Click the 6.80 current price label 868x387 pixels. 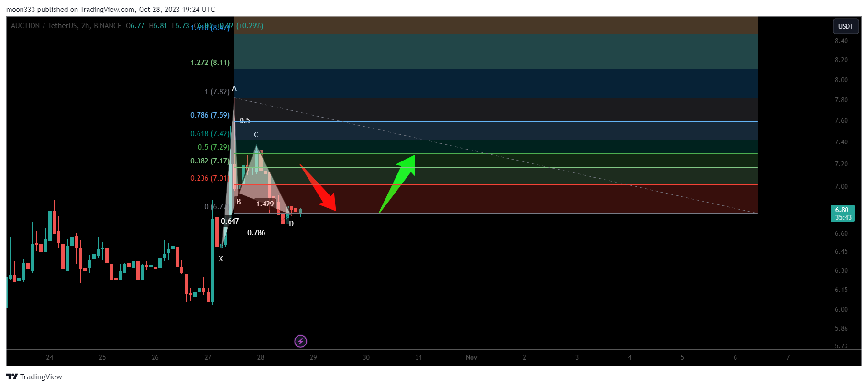tap(843, 214)
